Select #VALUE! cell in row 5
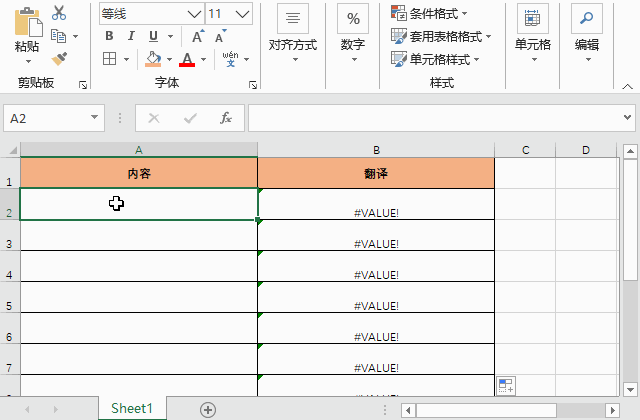 pos(376,297)
